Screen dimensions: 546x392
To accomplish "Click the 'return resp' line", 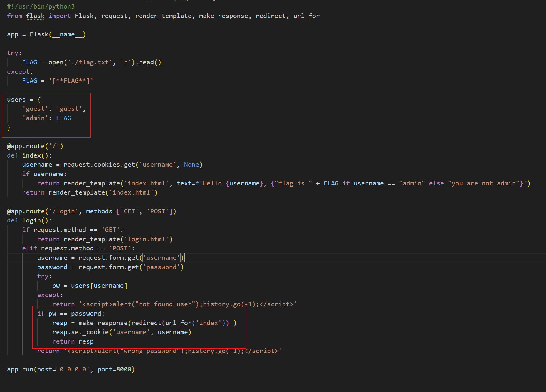I will pyautogui.click(x=73, y=341).
